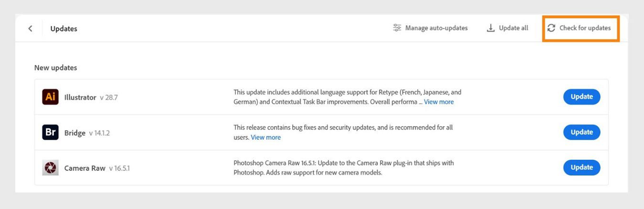Viewport: 644px width, 209px height.
Task: Click the back arrow chevron
Action: click(x=30, y=28)
